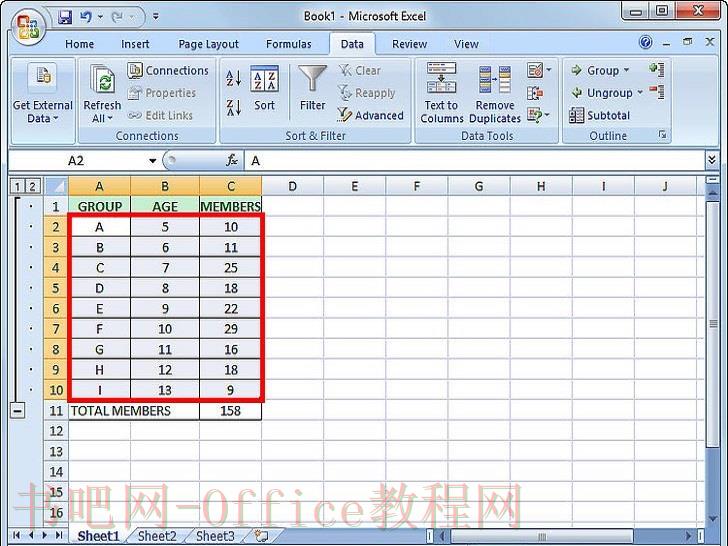
Task: Clear the current filter
Action: pyautogui.click(x=359, y=71)
